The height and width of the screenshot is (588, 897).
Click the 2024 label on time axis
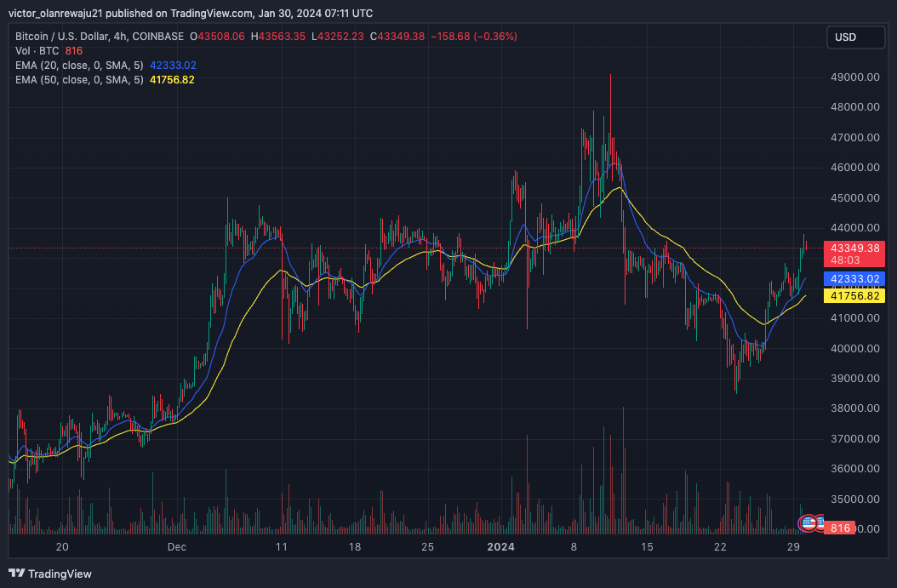pos(500,547)
